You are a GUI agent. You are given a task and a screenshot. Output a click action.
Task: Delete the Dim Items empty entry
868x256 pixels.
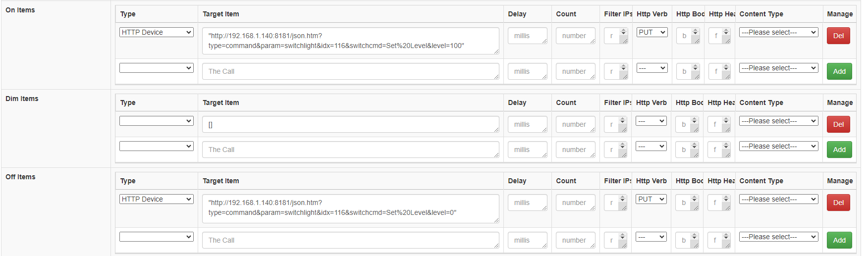(838, 124)
